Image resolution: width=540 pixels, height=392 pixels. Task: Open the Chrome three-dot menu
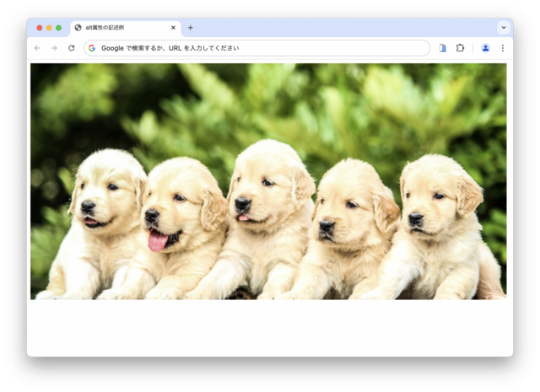tap(503, 48)
